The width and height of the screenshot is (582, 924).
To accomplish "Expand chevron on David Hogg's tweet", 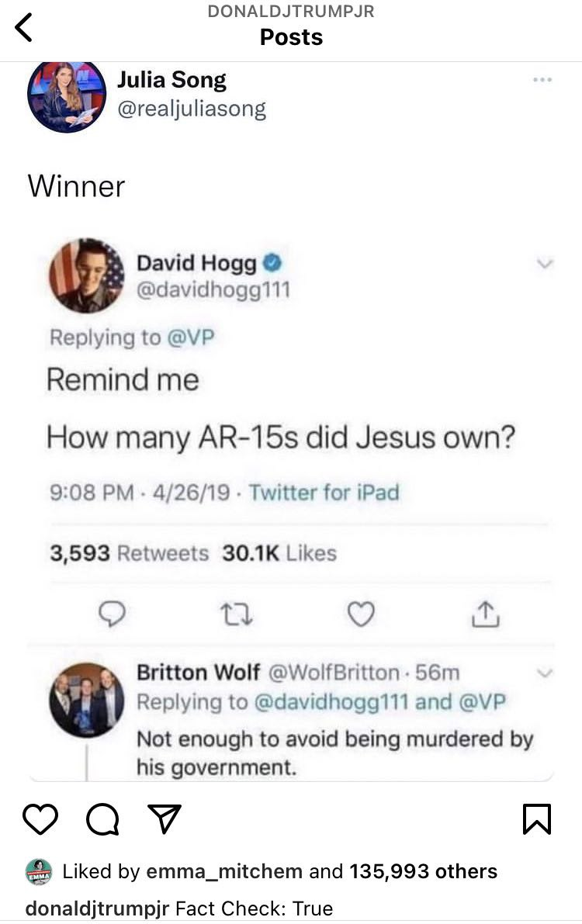I will point(546,264).
